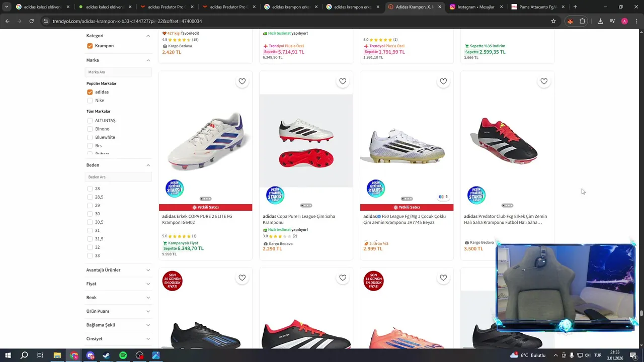Bookmark this page with the star icon
Viewport: 644px width, 362px height.
pyautogui.click(x=553, y=21)
